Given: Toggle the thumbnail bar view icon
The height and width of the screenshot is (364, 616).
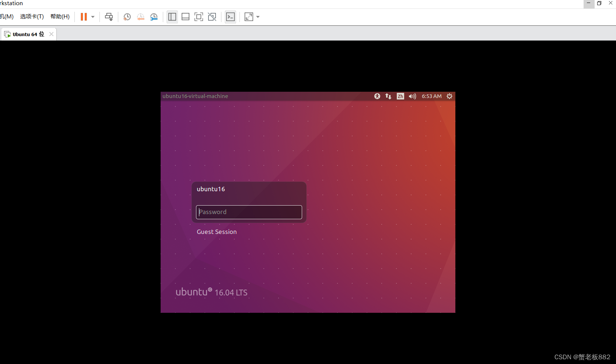Looking at the screenshot, I should tap(186, 17).
